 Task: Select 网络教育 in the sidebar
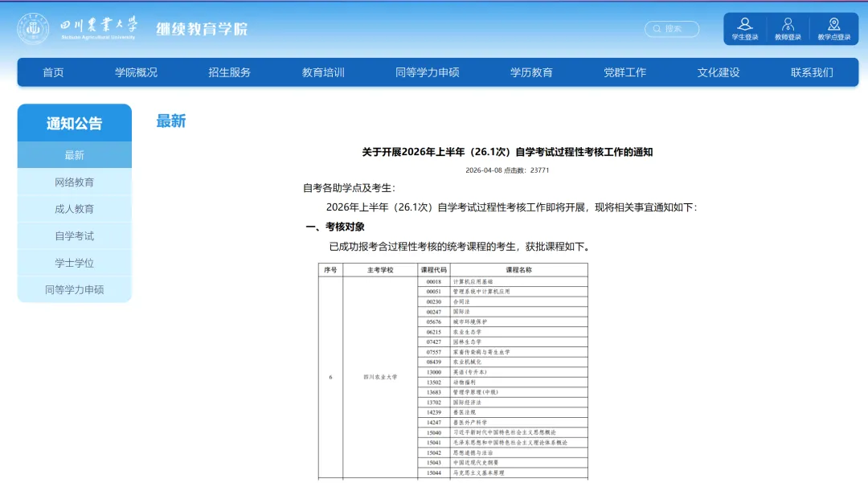[74, 182]
